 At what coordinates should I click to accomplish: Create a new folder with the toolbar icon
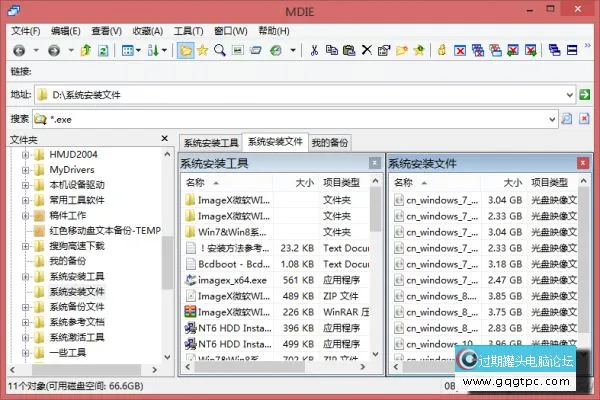(x=401, y=50)
